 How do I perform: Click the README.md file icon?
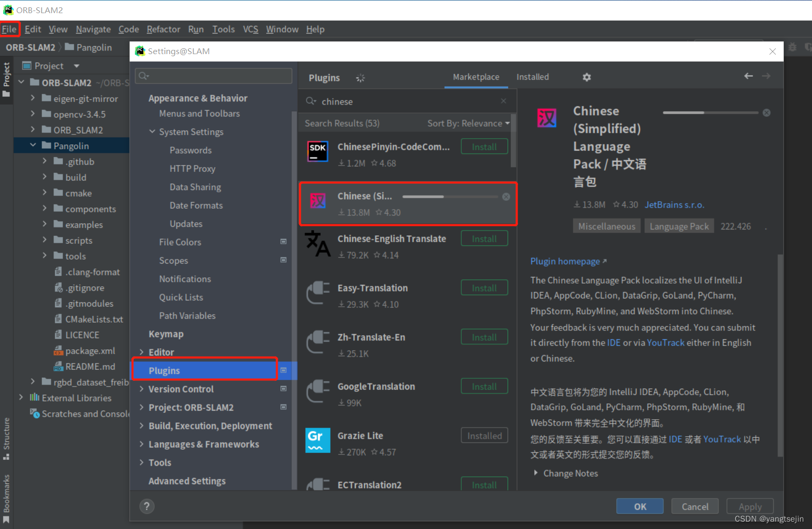(58, 367)
